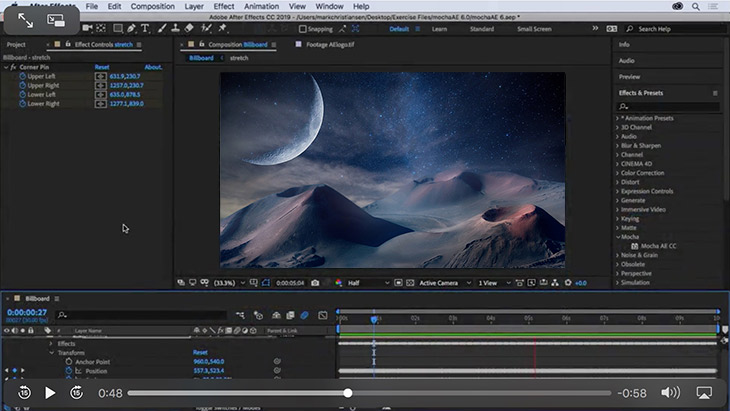The width and height of the screenshot is (730, 411).
Task: Skip forward 15 seconds
Action: pos(76,393)
